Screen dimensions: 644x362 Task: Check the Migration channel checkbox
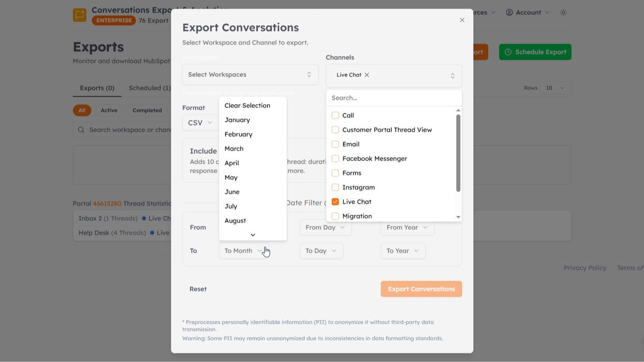click(335, 216)
